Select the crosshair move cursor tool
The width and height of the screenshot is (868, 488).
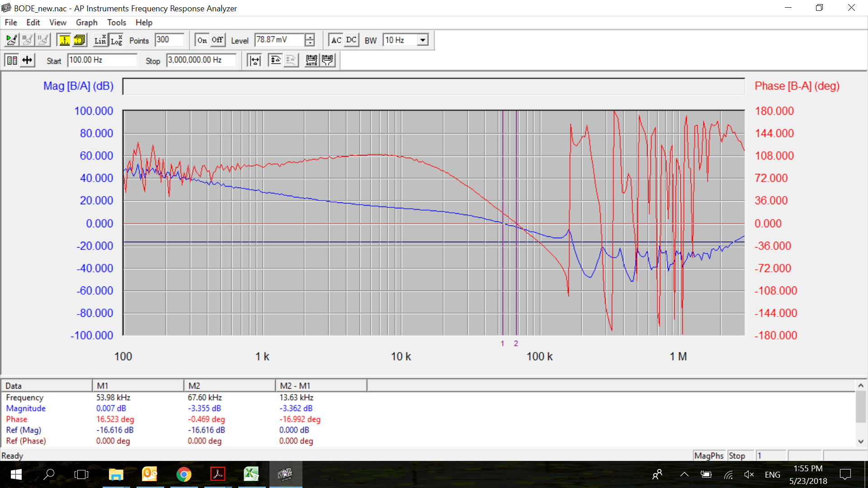click(28, 60)
